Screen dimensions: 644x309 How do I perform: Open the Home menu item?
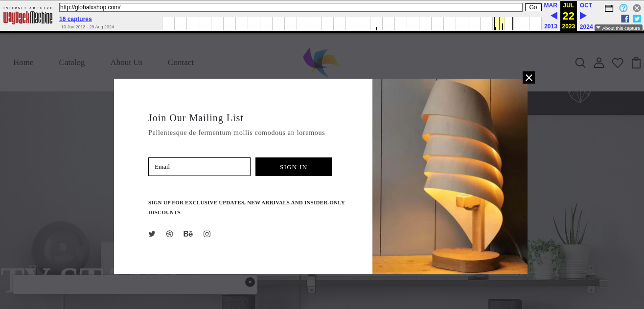coord(23,63)
